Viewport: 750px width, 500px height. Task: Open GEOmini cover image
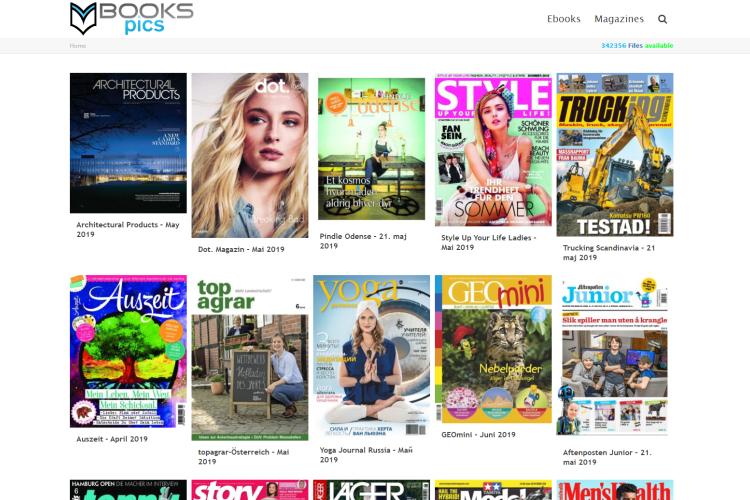493,349
